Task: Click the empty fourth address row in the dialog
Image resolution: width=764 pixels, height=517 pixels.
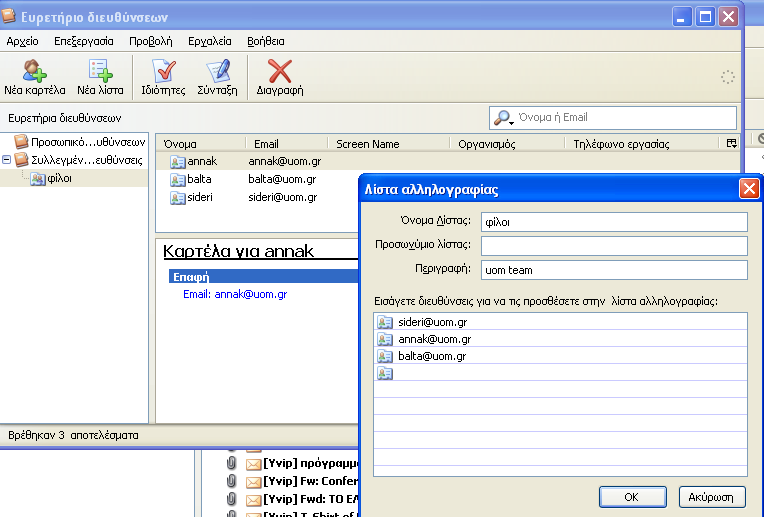Action: tap(560, 373)
